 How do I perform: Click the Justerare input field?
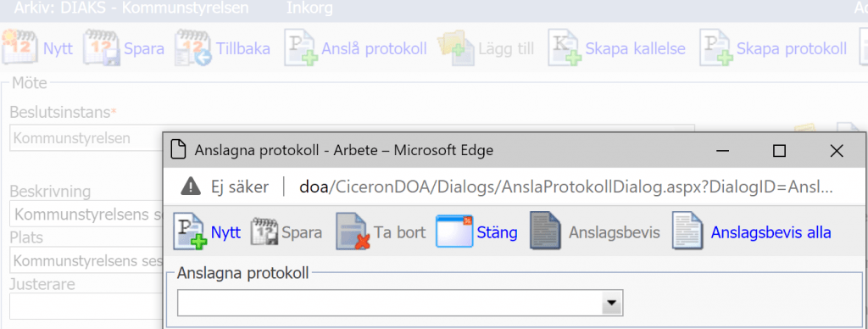[86, 306]
